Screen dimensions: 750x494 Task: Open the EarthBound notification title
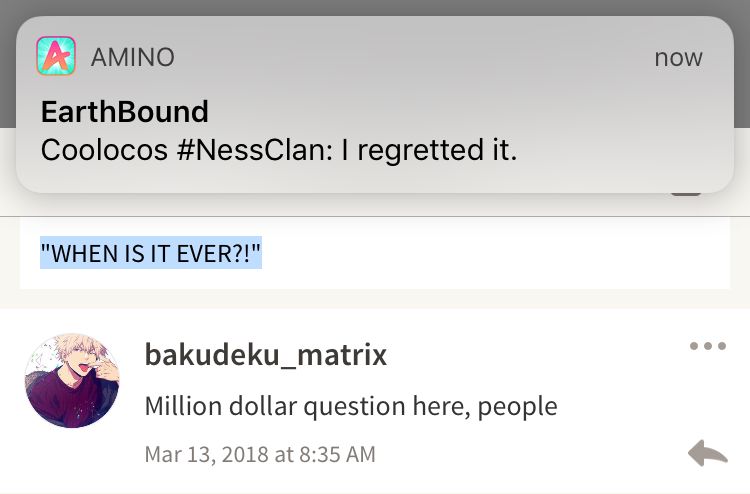(124, 111)
